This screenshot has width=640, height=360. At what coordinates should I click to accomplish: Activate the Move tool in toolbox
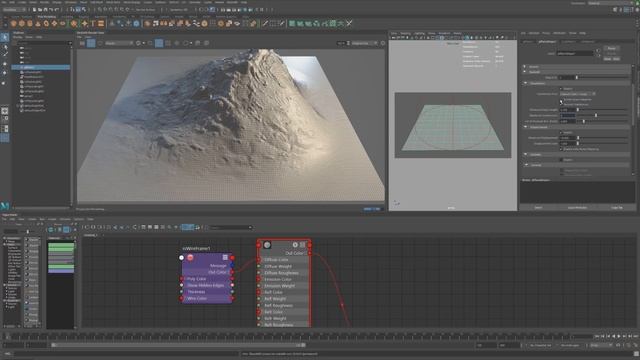5,64
